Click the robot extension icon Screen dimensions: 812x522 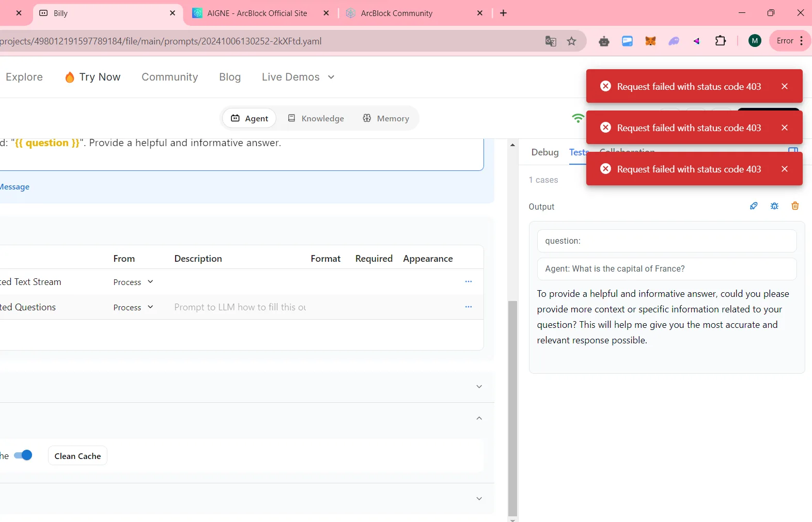[x=604, y=41]
